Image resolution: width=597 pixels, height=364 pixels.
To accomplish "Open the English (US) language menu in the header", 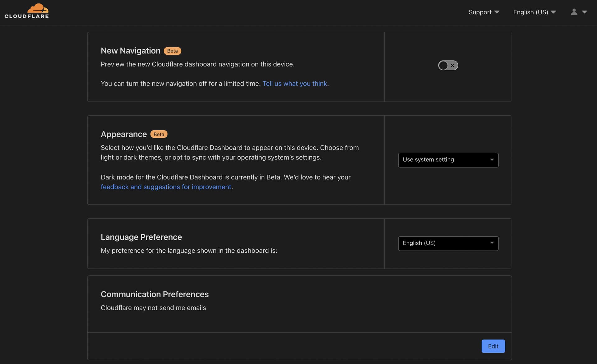I will [x=530, y=12].
